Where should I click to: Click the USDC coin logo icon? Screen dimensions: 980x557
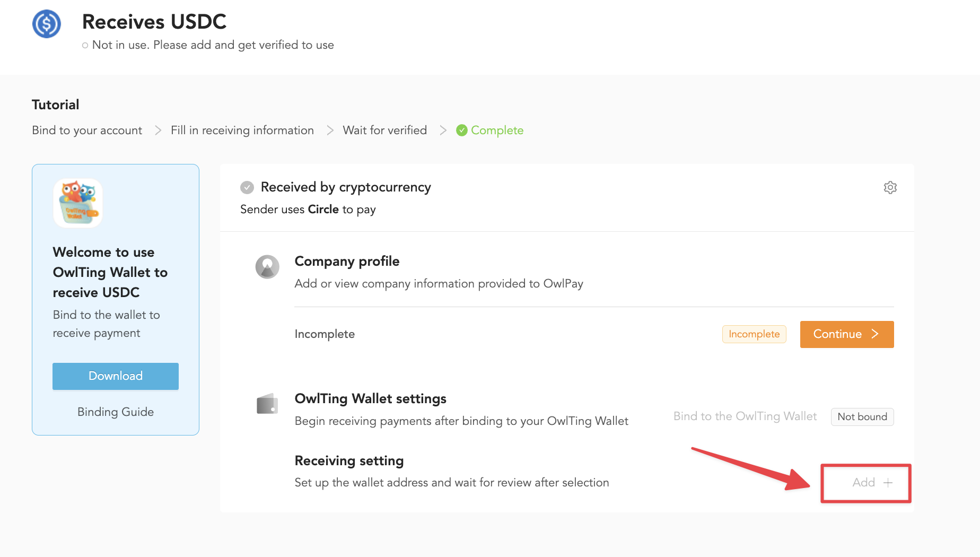click(47, 24)
